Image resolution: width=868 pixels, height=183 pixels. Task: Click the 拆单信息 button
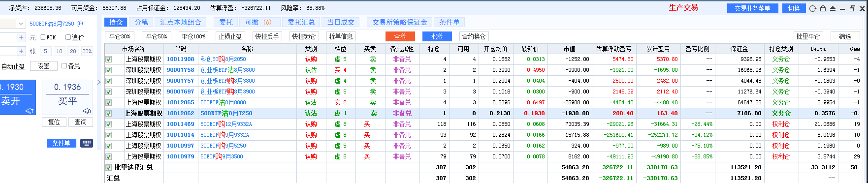pos(341,36)
